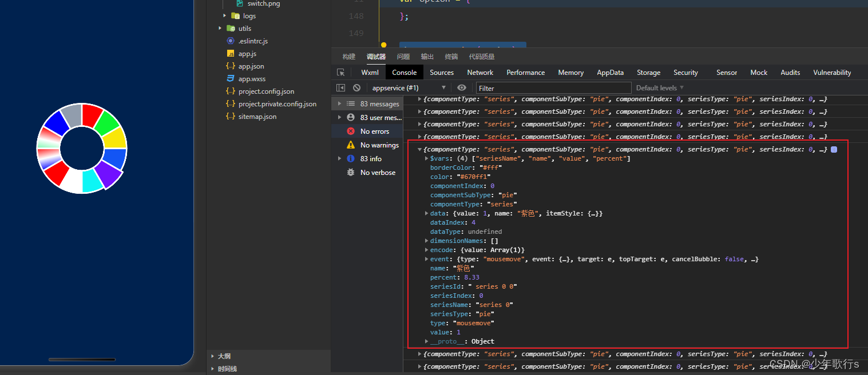Open the 构建 panel tab
The image size is (868, 375).
(x=349, y=57)
